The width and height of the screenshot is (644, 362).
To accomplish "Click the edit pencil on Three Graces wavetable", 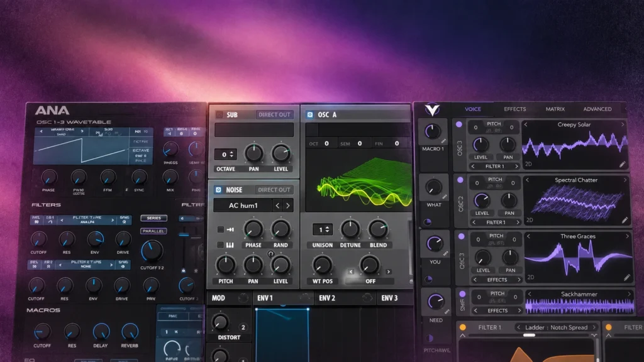I will click(x=627, y=277).
